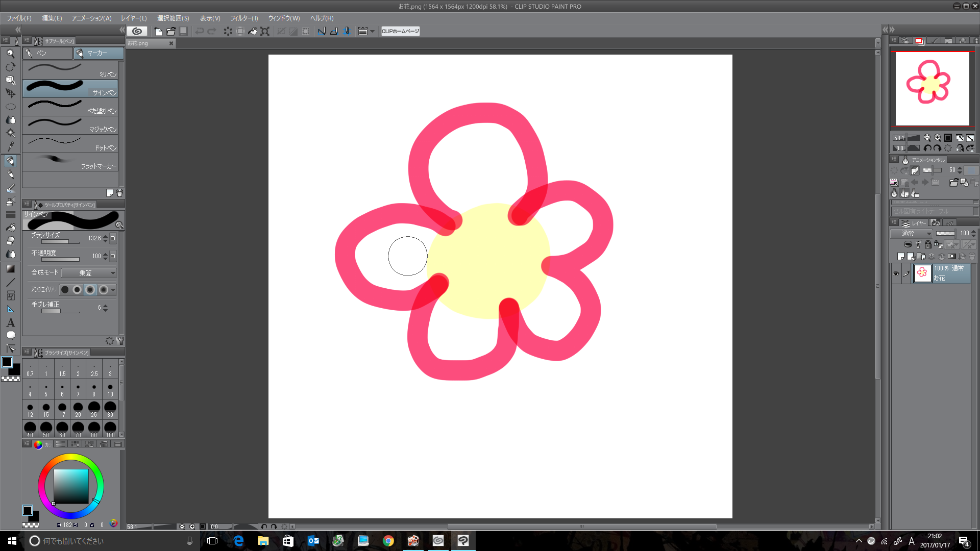Screen dimensions: 980x551
Task: Open the layer blend mode 通常 dropdown
Action: (912, 234)
